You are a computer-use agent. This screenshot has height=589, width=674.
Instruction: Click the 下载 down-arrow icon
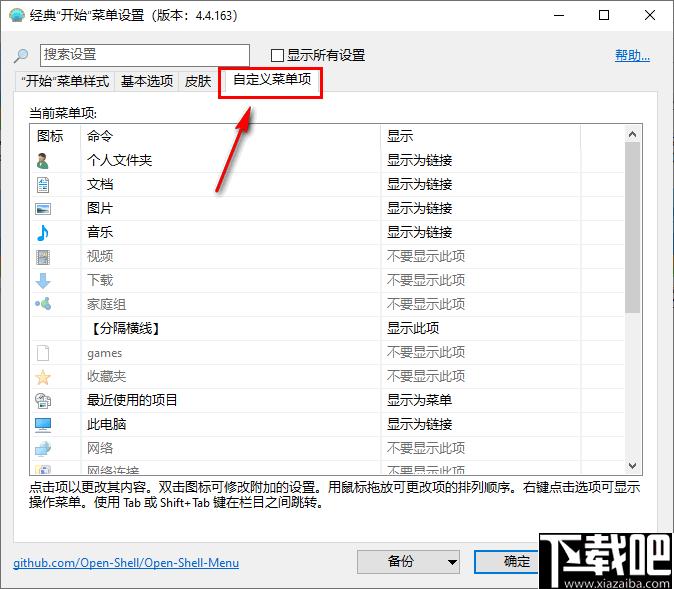pos(43,281)
